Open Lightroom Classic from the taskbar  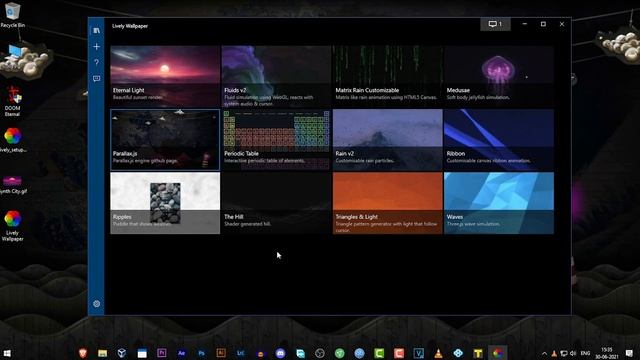click(x=240, y=353)
